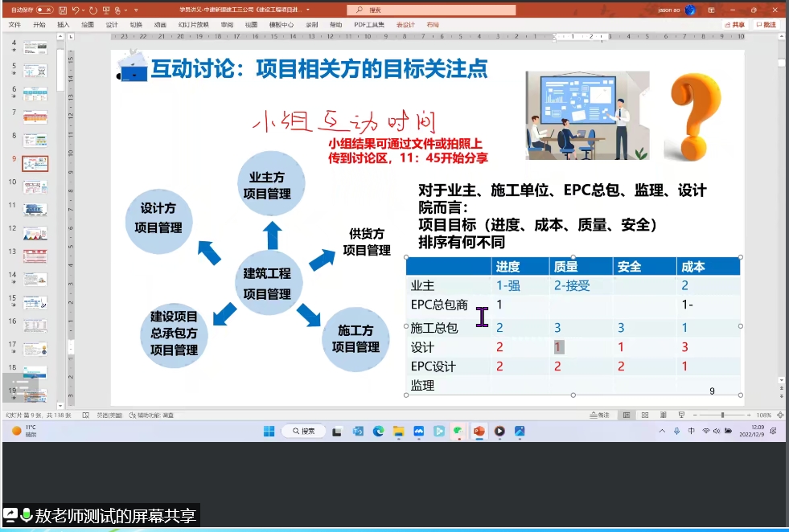Click the 共享 Share button
The height and width of the screenshot is (532, 789).
point(734,25)
